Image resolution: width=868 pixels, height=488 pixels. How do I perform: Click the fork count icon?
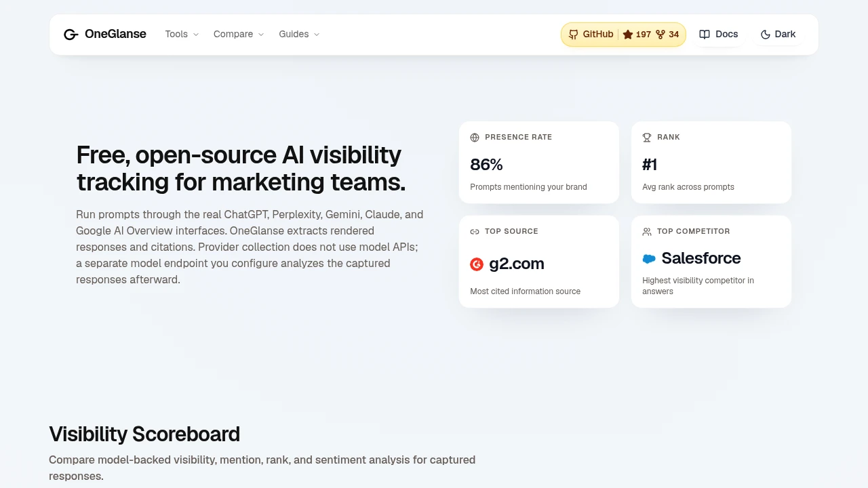[x=660, y=35]
